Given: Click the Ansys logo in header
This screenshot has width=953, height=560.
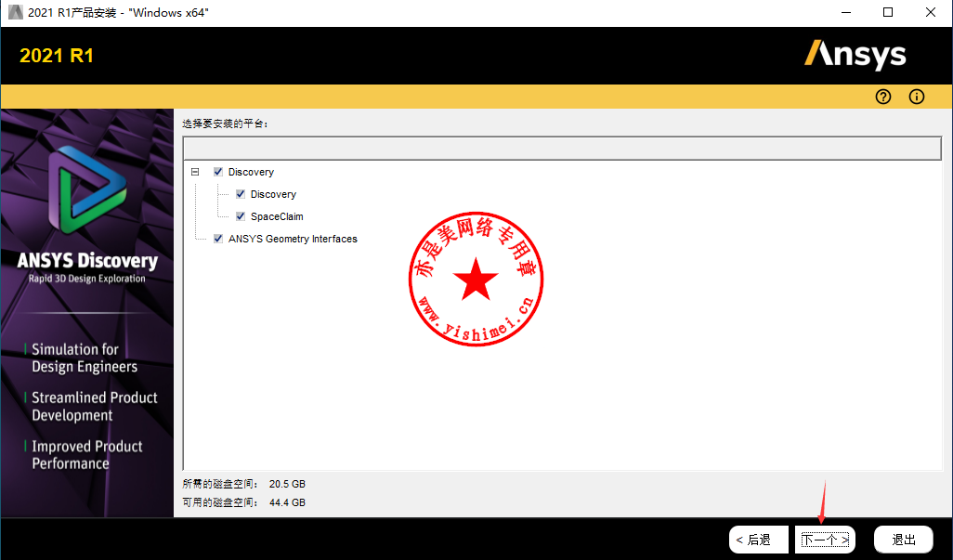Looking at the screenshot, I should (x=855, y=55).
